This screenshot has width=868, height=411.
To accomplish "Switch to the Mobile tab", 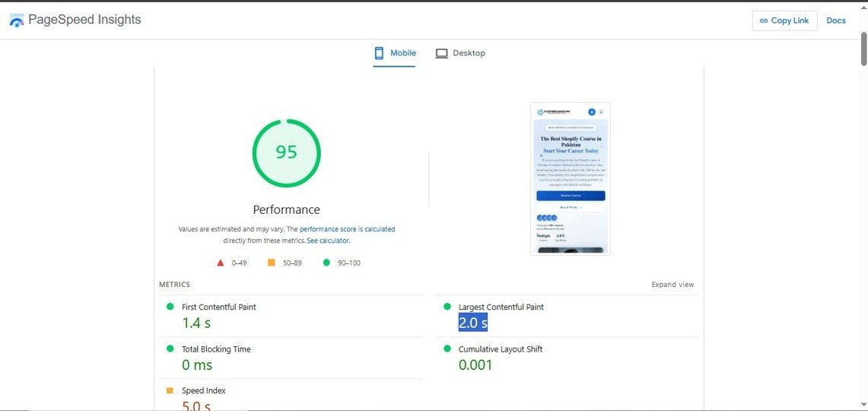I will [395, 53].
